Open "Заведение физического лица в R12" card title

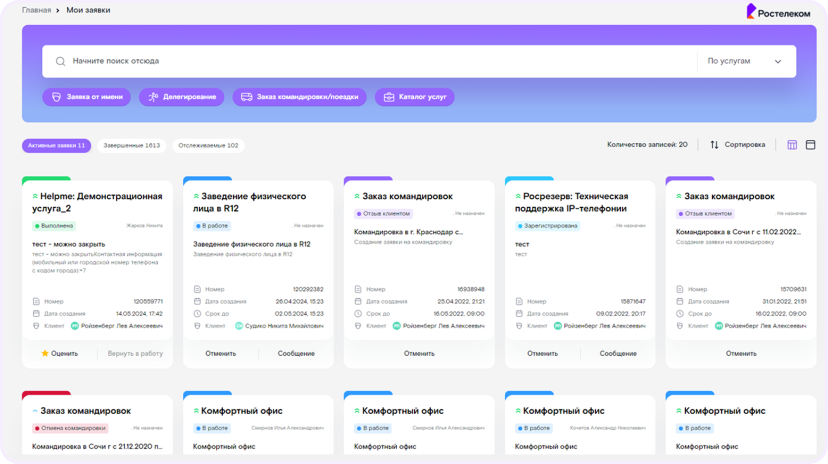[249, 202]
